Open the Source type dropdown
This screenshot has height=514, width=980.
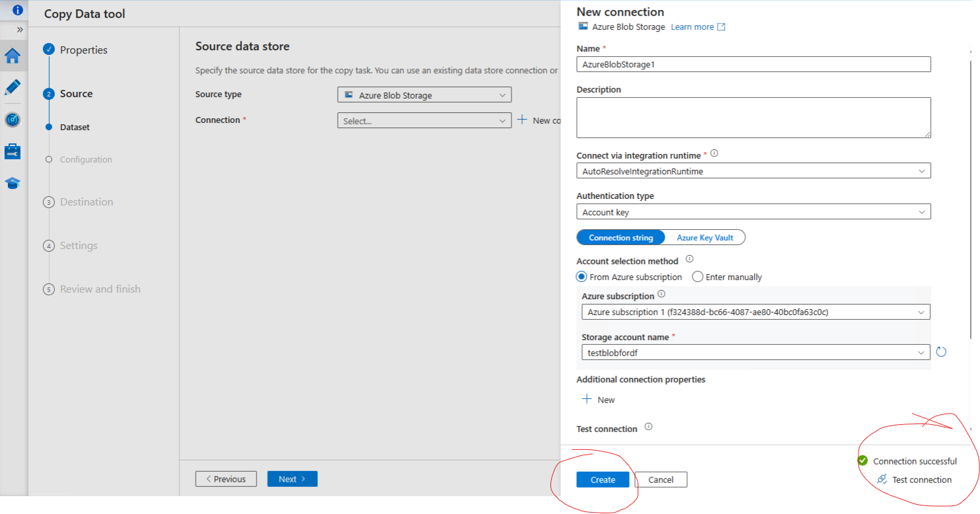[x=424, y=95]
